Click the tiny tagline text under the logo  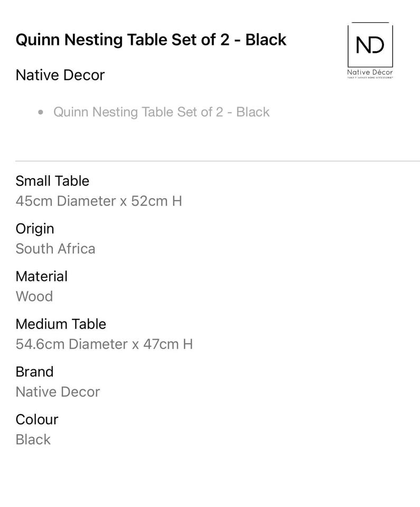click(x=370, y=78)
